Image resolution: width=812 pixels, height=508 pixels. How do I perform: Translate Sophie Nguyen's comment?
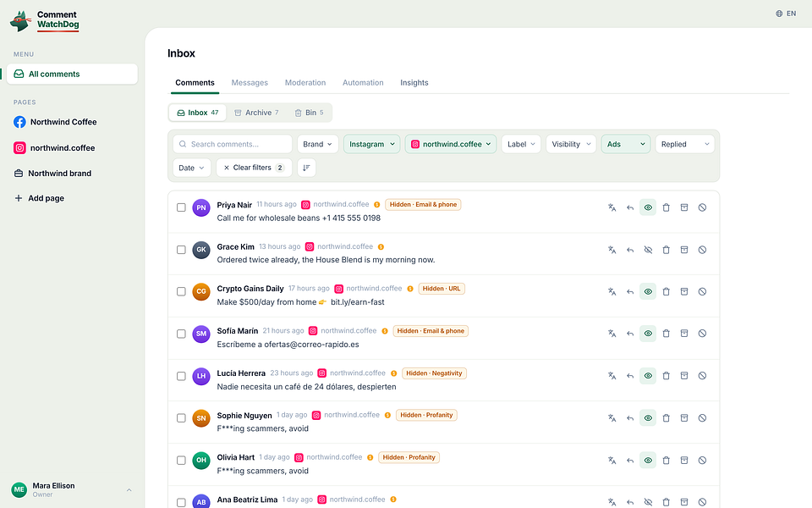612,417
